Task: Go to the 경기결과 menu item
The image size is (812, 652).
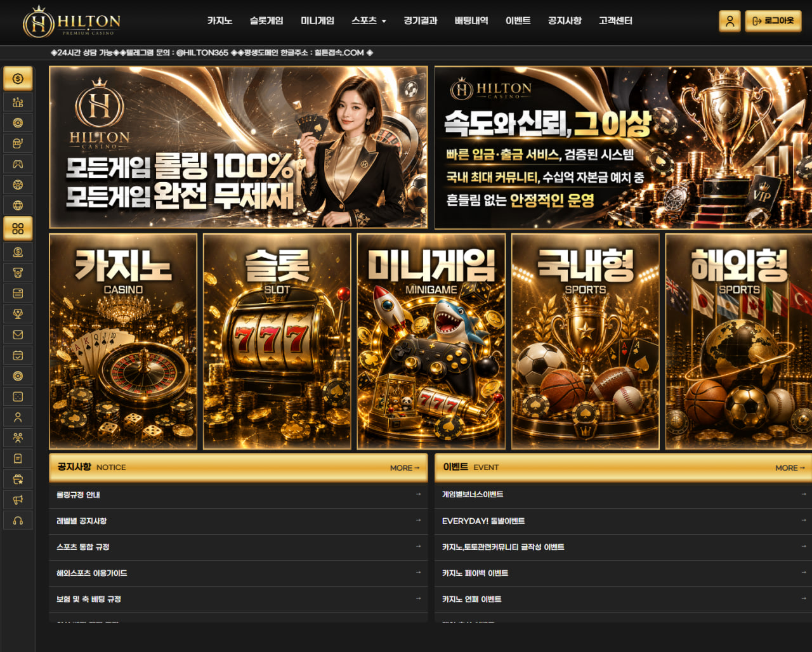Action: (421, 21)
